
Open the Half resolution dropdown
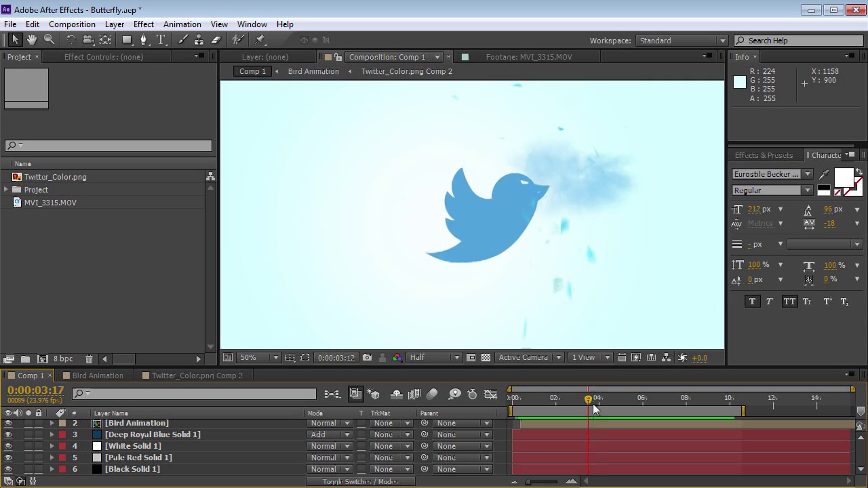(x=434, y=358)
